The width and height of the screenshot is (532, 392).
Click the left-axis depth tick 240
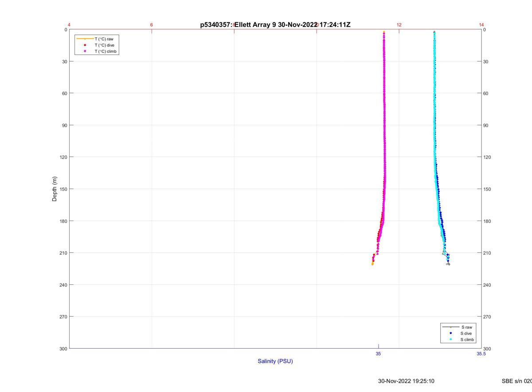[x=63, y=285]
